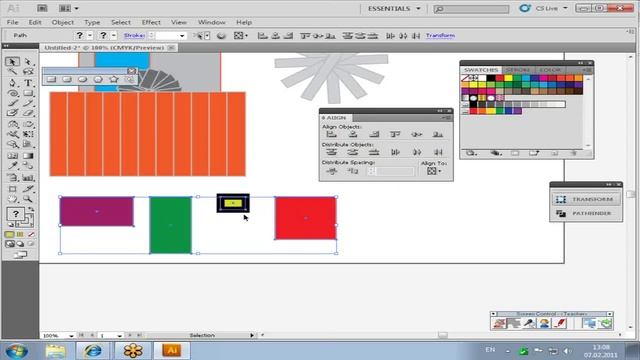Switch to Draw Inside mode

31,244
